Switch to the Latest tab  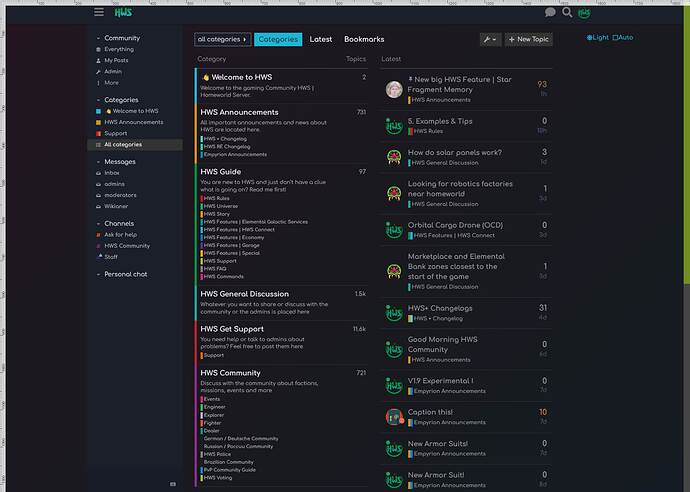point(321,39)
